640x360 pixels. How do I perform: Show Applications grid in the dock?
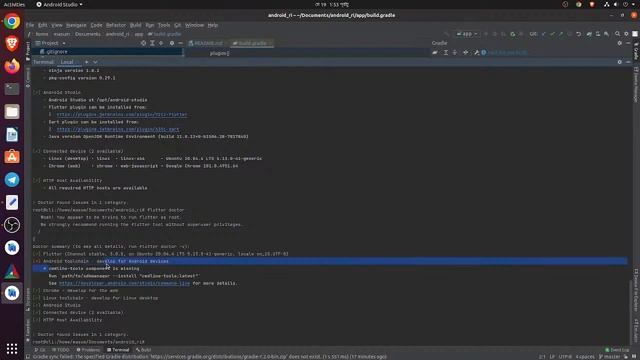tap(12, 349)
